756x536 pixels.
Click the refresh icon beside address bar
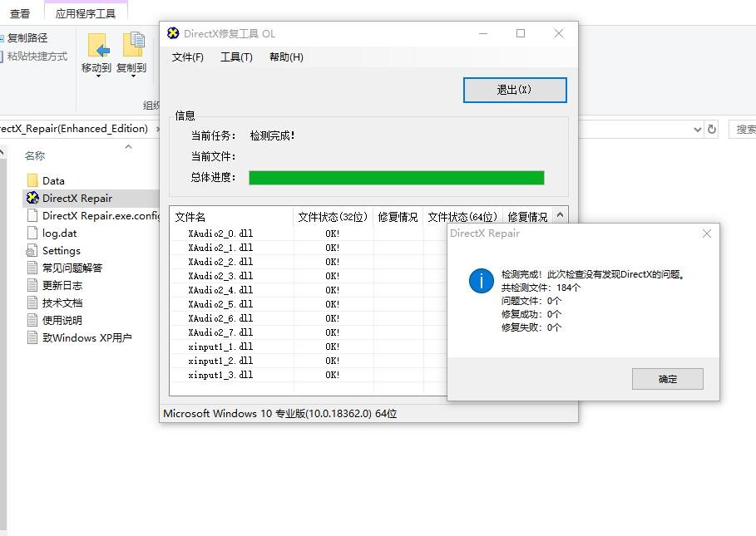(712, 129)
